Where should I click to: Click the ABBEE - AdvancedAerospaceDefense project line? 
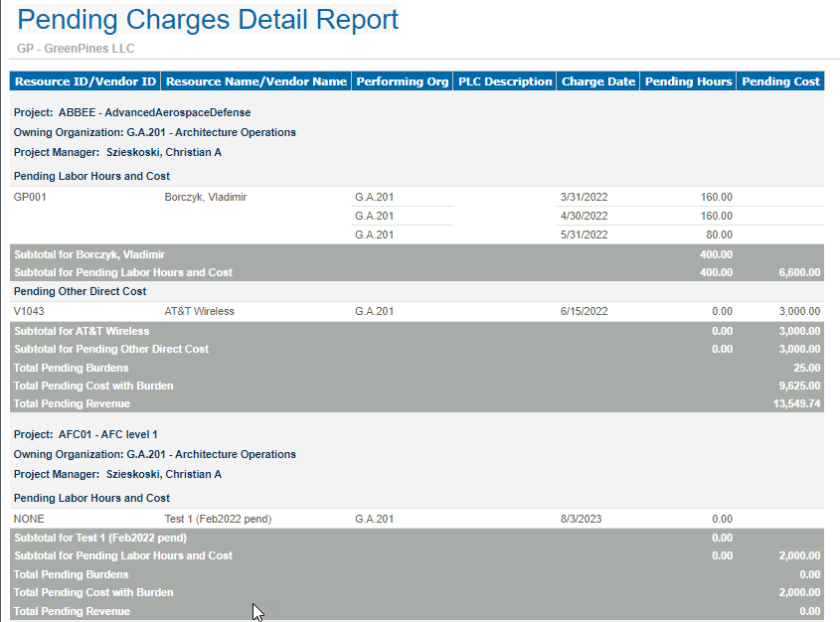pos(132,113)
